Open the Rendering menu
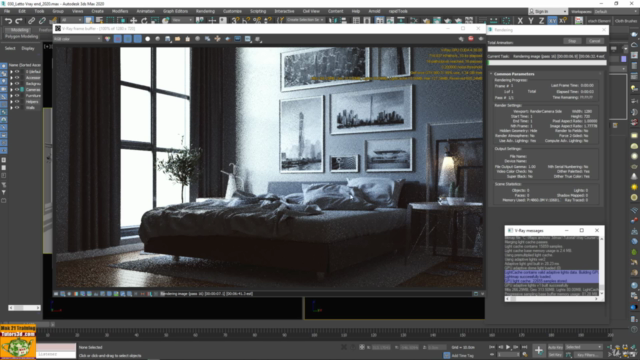640x360 pixels. pyautogui.click(x=205, y=11)
